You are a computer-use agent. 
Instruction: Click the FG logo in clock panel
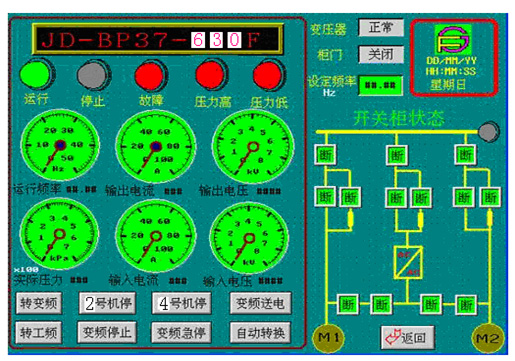point(453,39)
